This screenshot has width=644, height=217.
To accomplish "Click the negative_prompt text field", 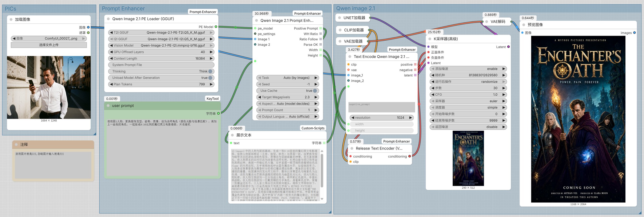I will [382, 107].
